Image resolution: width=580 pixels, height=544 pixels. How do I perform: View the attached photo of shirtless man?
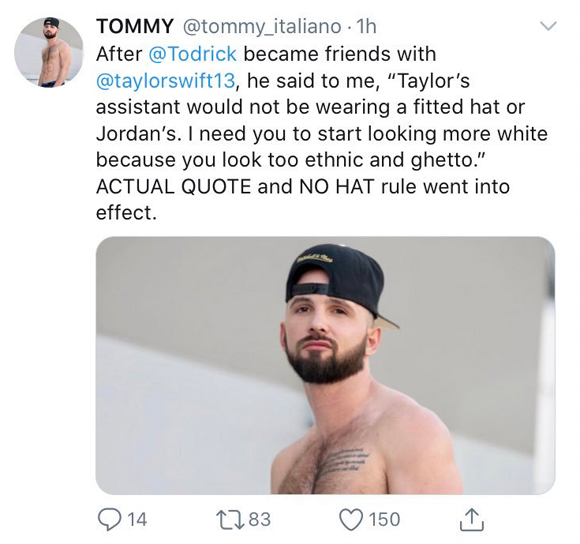[325, 365]
